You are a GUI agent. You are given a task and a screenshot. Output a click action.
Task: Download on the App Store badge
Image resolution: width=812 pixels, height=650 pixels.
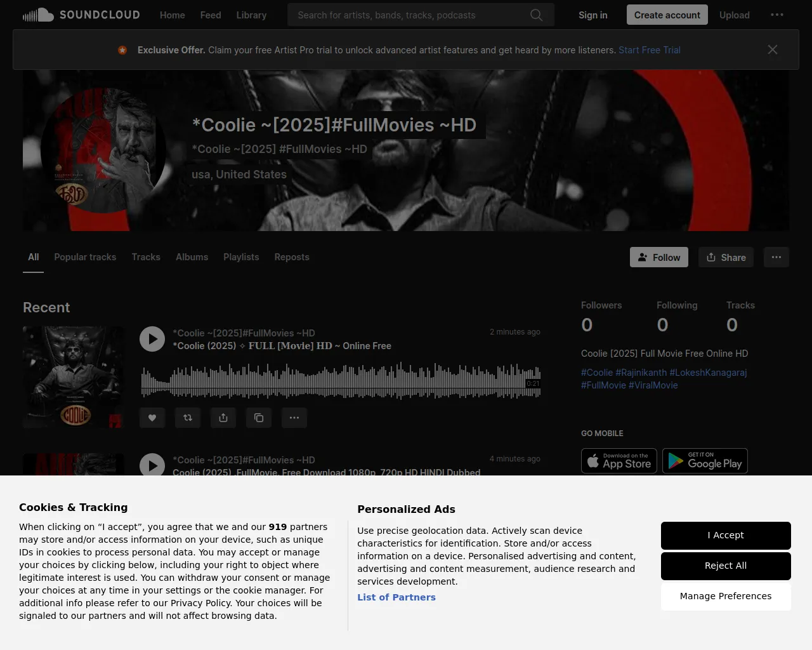pyautogui.click(x=619, y=461)
